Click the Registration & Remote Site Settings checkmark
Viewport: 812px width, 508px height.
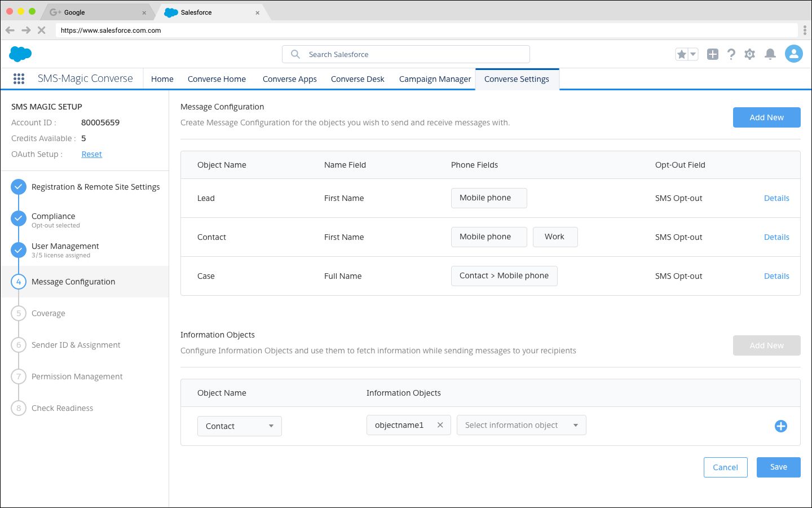[x=19, y=187]
